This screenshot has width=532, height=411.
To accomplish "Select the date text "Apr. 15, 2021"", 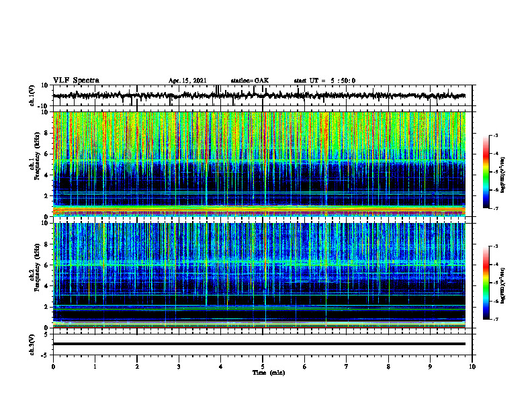I will (187, 81).
